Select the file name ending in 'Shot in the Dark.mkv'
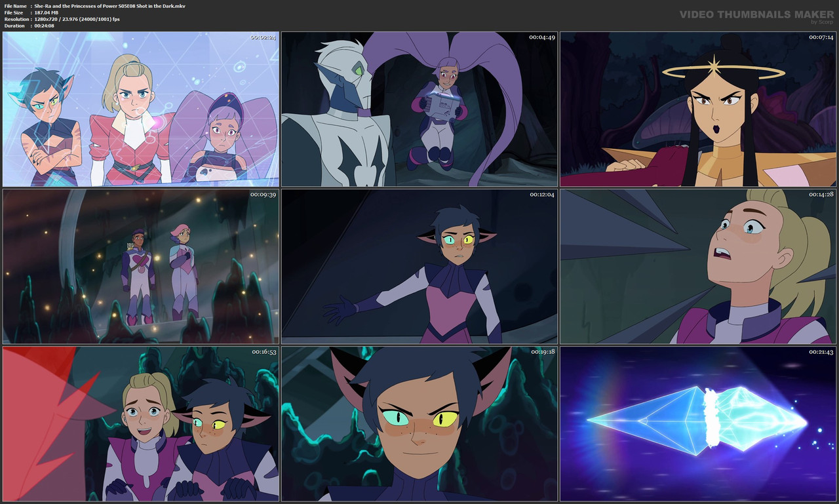 click(110, 6)
